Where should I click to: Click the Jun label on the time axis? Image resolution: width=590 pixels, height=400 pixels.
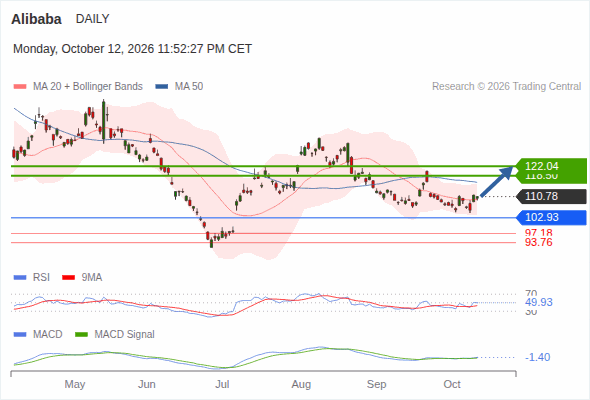(x=147, y=384)
